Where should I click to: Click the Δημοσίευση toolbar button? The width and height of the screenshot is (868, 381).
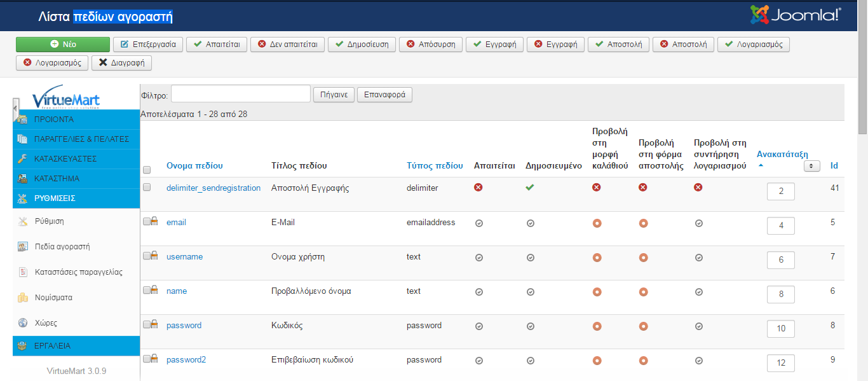[362, 45]
